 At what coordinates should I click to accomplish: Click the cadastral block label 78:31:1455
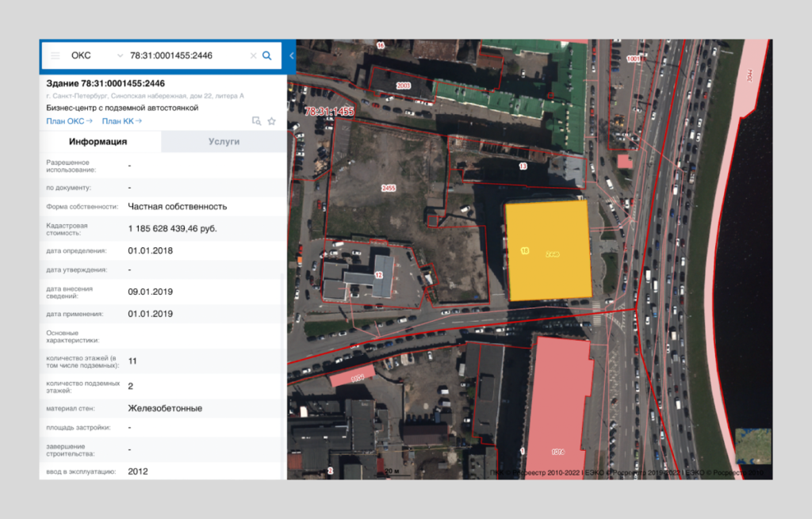click(329, 112)
